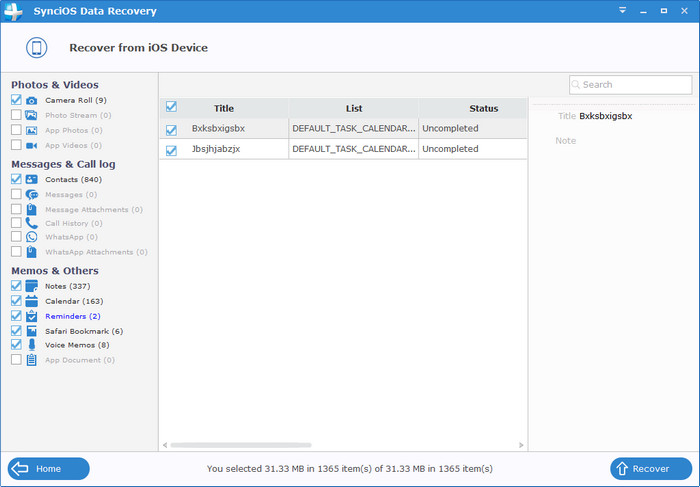
Task: Uncheck the Calendar checkbox
Action: point(16,301)
